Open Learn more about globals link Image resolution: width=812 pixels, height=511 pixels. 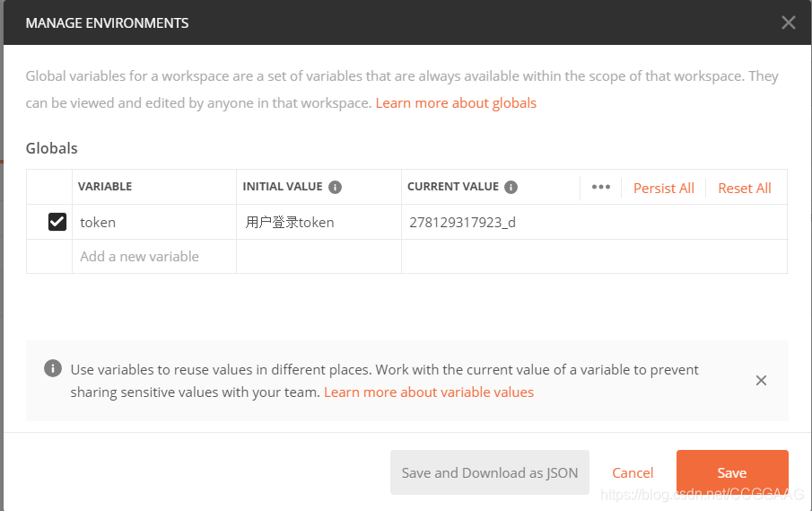456,103
